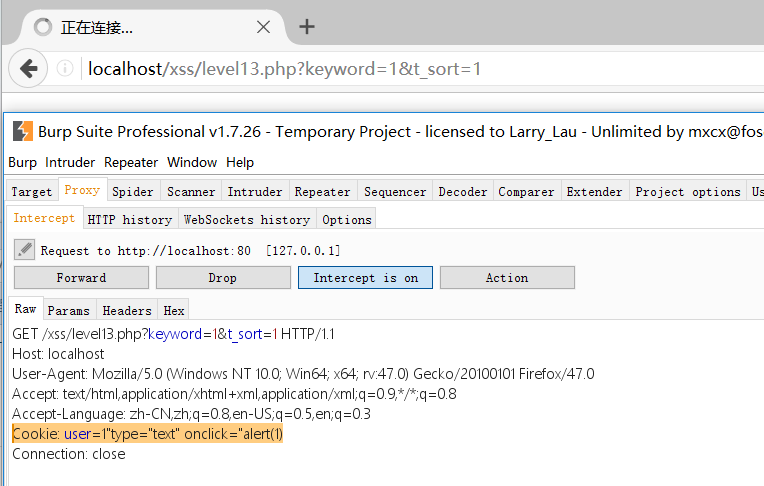Click the Host: localhost header line
The width and height of the screenshot is (764, 486).
tap(58, 354)
